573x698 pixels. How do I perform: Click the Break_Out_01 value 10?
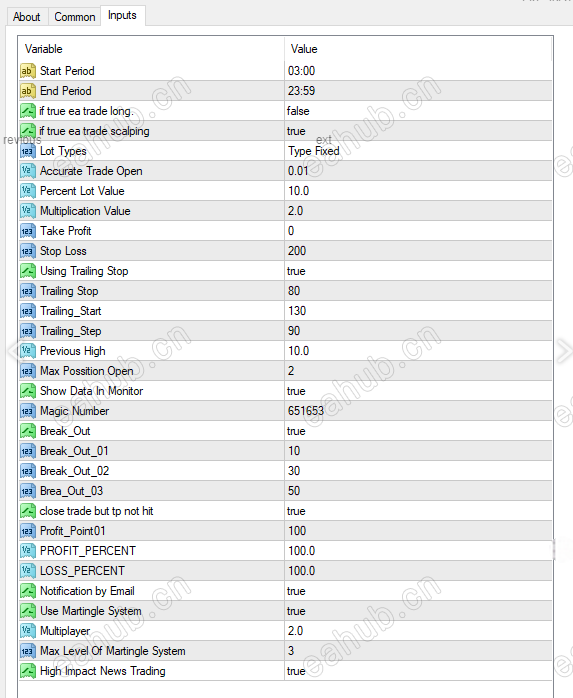point(294,451)
